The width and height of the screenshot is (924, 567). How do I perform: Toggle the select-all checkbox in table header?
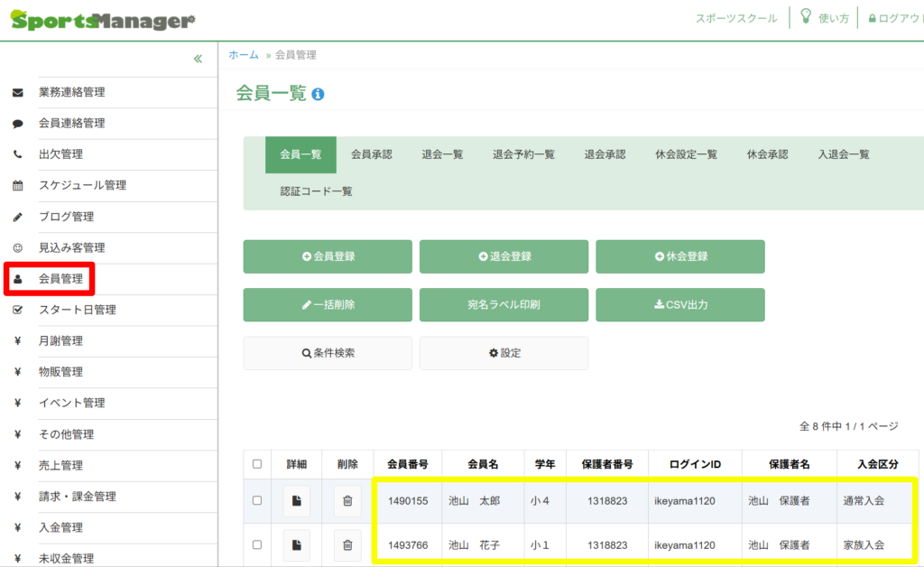point(257,464)
